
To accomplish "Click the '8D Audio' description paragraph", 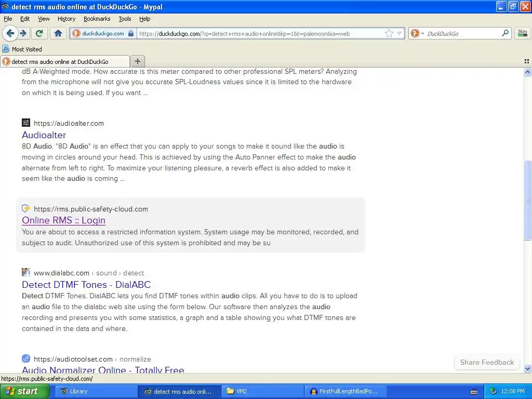I will (x=189, y=163).
